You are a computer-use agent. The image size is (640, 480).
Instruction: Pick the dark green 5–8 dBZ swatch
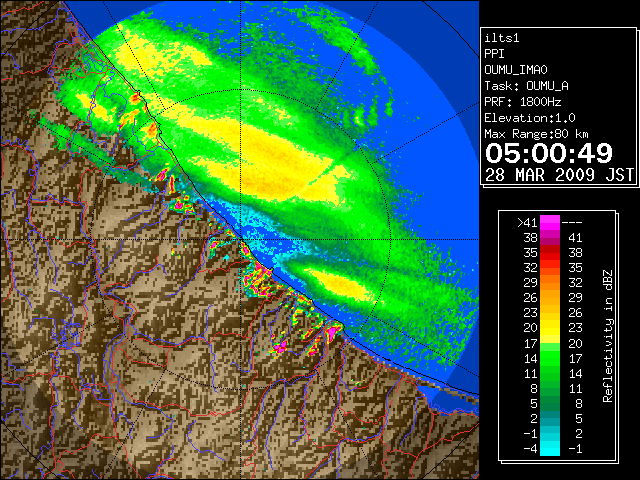point(550,403)
